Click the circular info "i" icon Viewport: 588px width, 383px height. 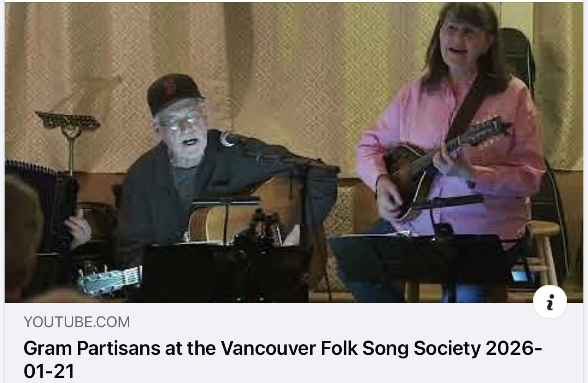[x=550, y=302]
